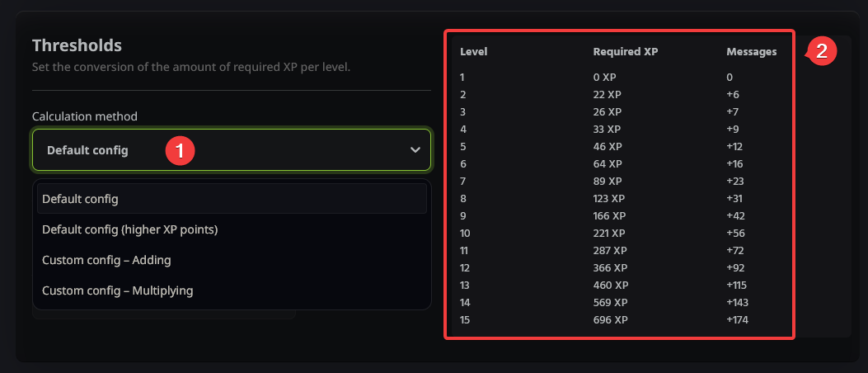Select 'Custom config – Adding' option
The height and width of the screenshot is (373, 868).
click(106, 260)
